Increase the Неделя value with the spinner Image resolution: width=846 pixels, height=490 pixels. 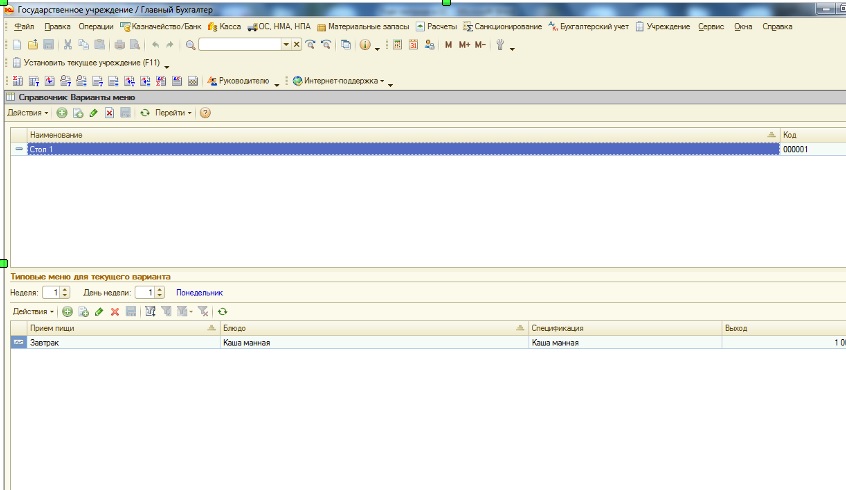[x=65, y=290]
